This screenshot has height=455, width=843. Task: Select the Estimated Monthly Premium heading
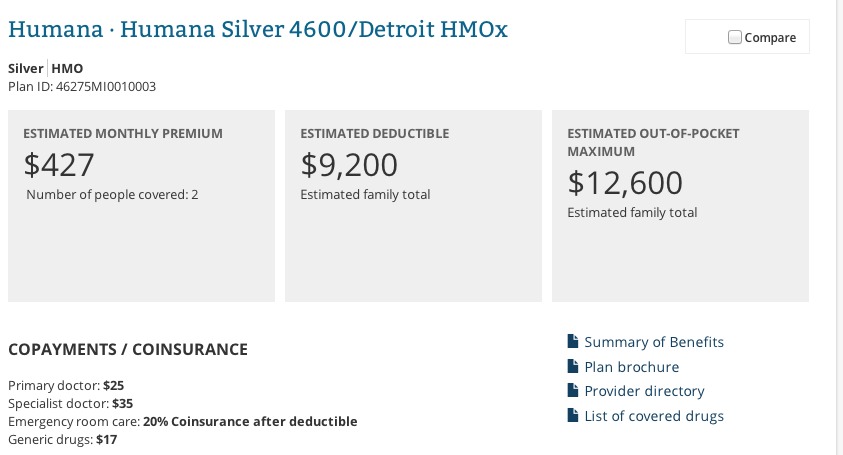point(123,133)
